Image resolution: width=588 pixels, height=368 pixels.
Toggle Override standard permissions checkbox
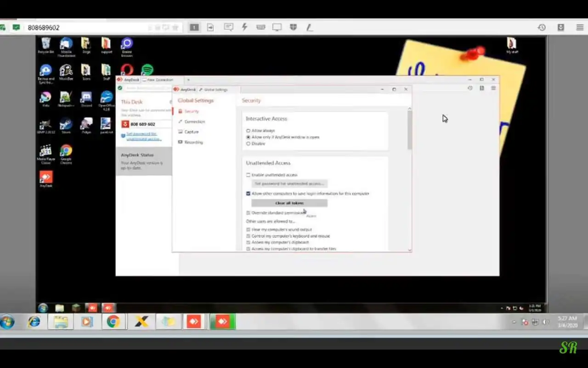[x=248, y=213]
